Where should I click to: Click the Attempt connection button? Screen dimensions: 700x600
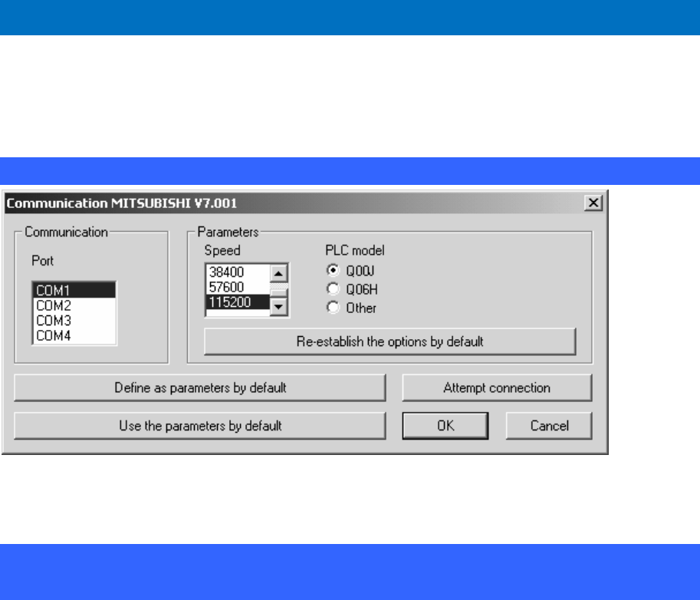497,387
